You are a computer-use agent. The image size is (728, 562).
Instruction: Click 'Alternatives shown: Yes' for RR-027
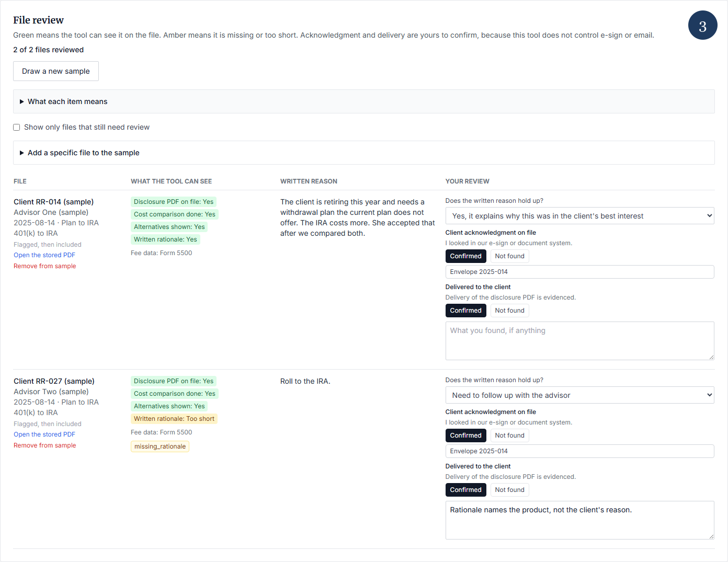coord(169,406)
